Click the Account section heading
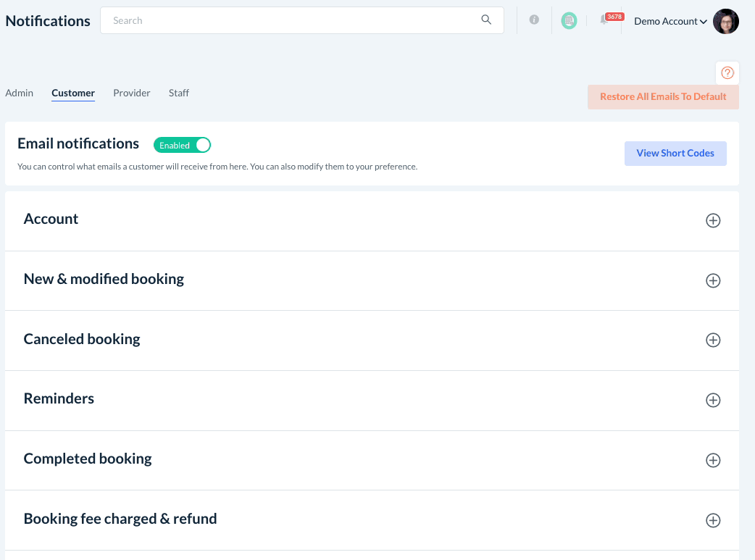 pos(51,219)
